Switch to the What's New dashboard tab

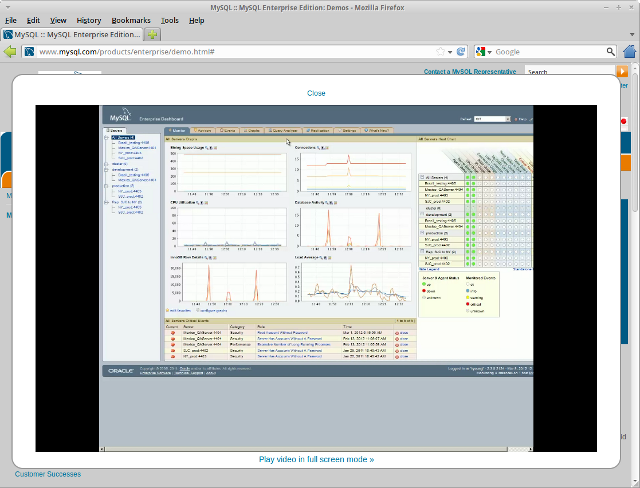coord(377,131)
